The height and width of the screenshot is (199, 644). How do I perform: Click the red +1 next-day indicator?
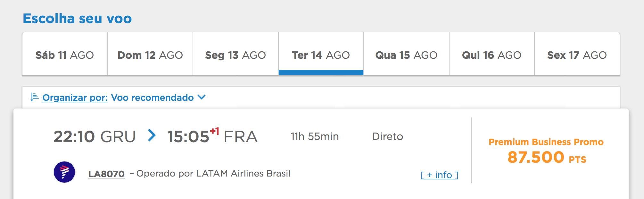(x=214, y=131)
